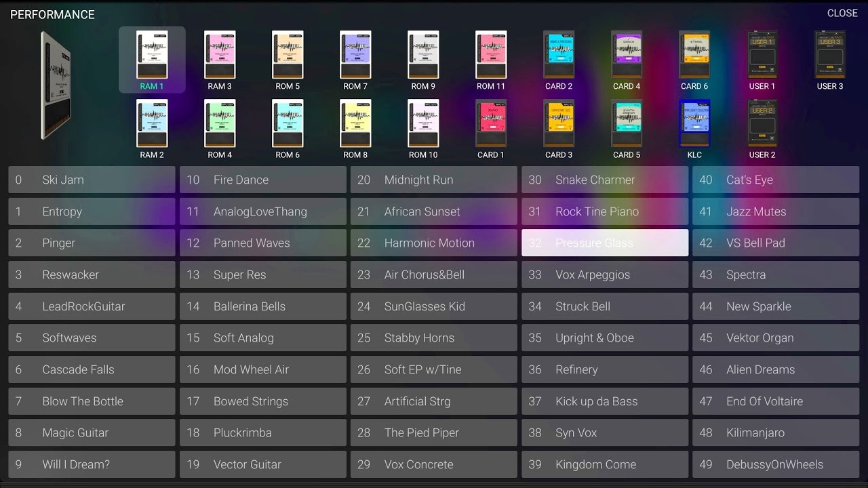The image size is (868, 488).
Task: Choose the ROM 7 card
Action: click(355, 55)
